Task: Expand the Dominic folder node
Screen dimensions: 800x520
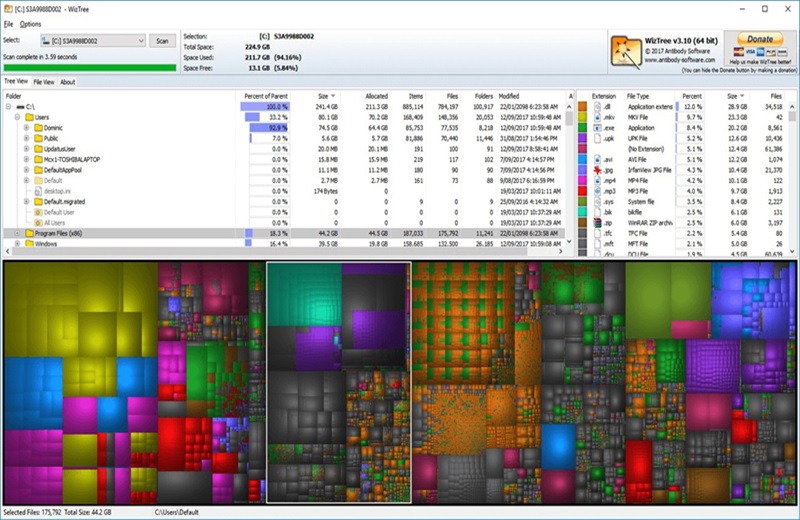Action: tap(26, 128)
